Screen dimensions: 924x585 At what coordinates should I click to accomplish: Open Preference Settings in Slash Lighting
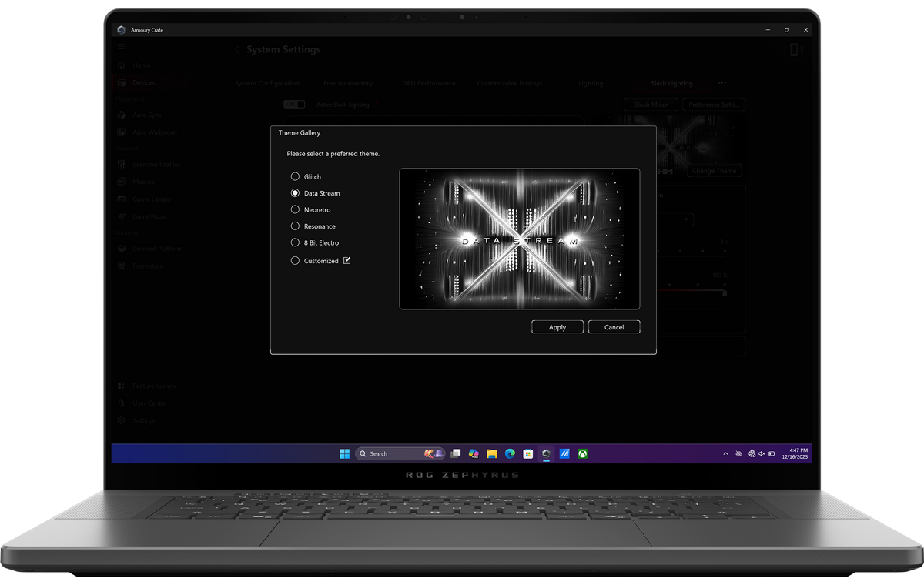tap(715, 105)
